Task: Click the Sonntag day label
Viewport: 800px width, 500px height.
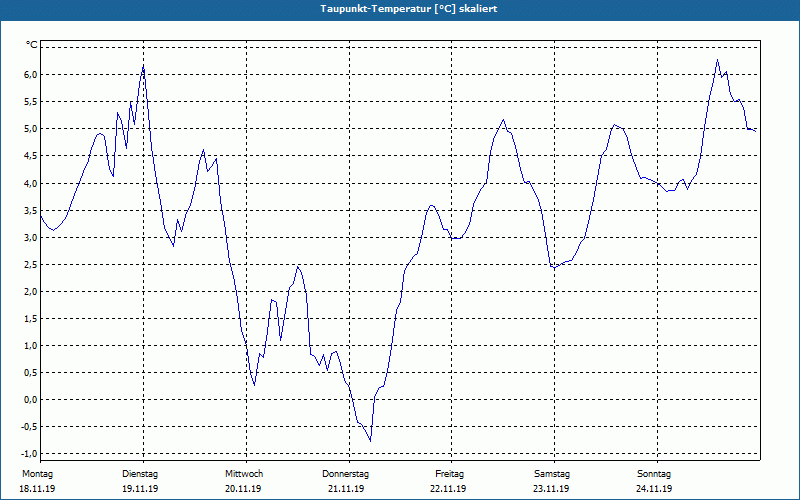Action: pos(654,474)
